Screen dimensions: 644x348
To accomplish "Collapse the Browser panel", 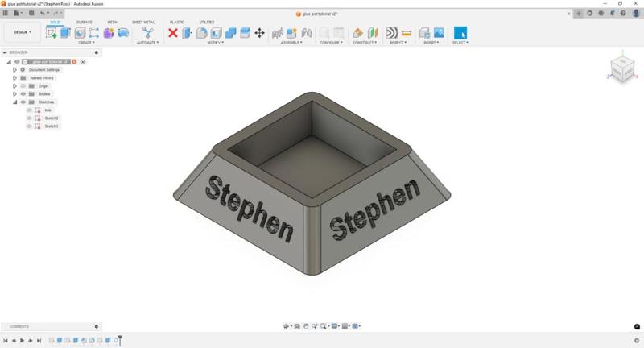I will click(5, 52).
